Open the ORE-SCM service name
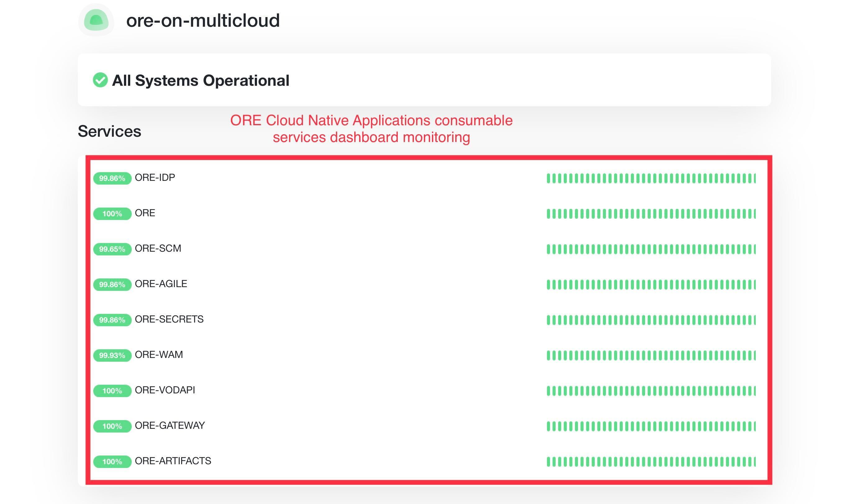This screenshot has height=504, width=849. tap(158, 248)
